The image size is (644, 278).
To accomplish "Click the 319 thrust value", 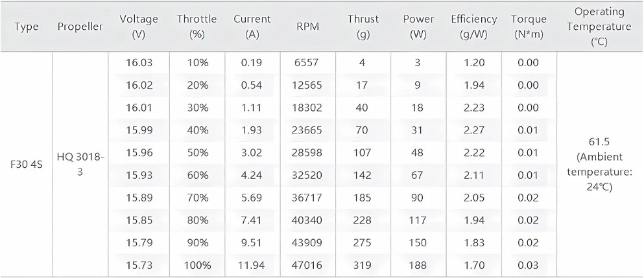I will (x=362, y=265).
